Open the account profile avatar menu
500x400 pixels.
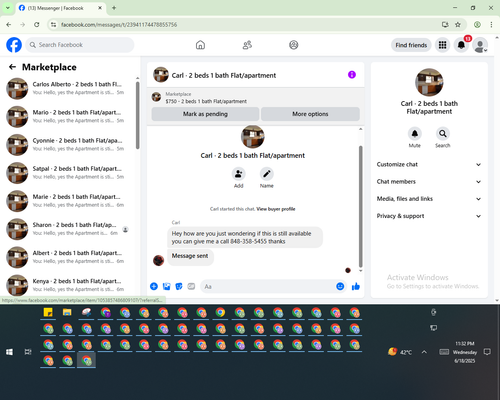[480, 45]
